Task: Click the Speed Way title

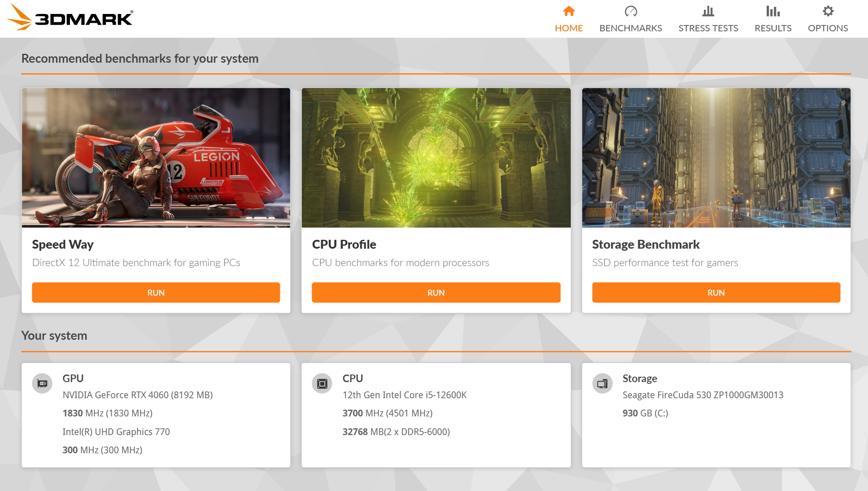Action: [63, 244]
